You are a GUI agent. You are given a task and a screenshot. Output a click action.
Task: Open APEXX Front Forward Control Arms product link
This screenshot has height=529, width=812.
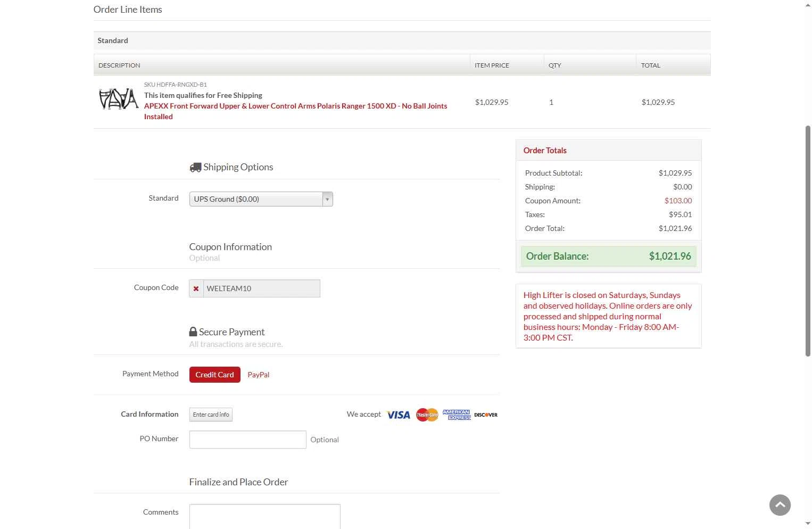pos(295,111)
